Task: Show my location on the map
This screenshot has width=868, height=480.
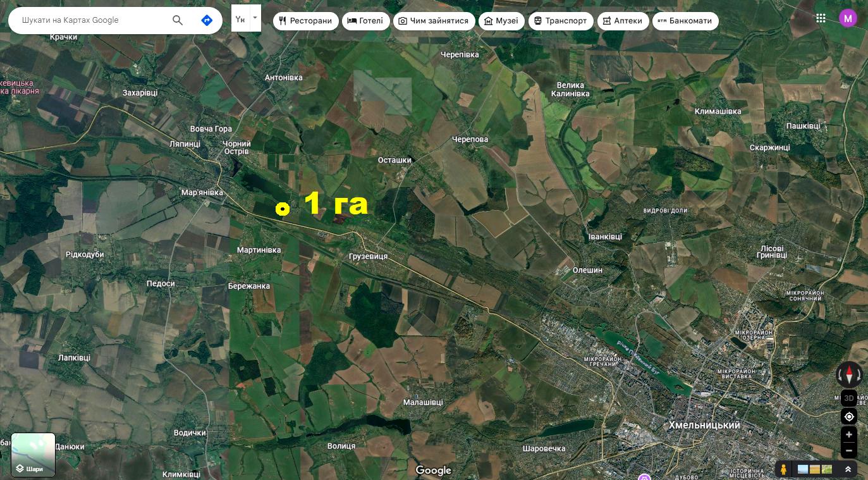Action: coord(849,417)
